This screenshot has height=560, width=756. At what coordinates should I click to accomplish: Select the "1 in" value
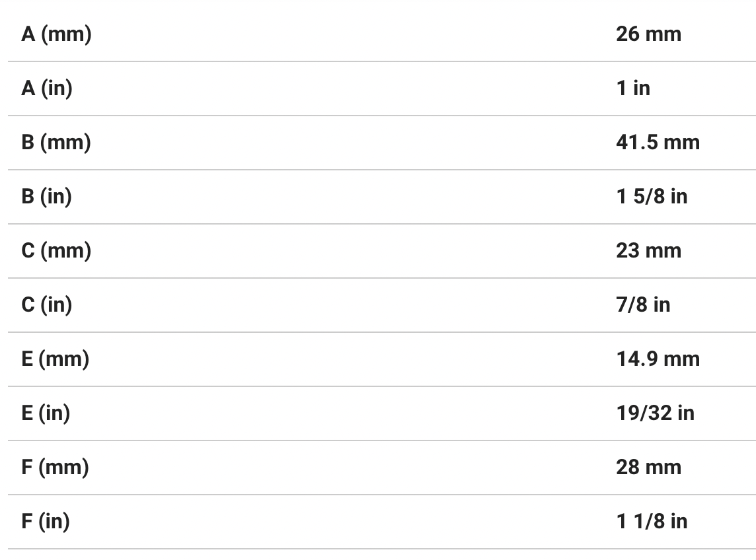[x=633, y=88]
